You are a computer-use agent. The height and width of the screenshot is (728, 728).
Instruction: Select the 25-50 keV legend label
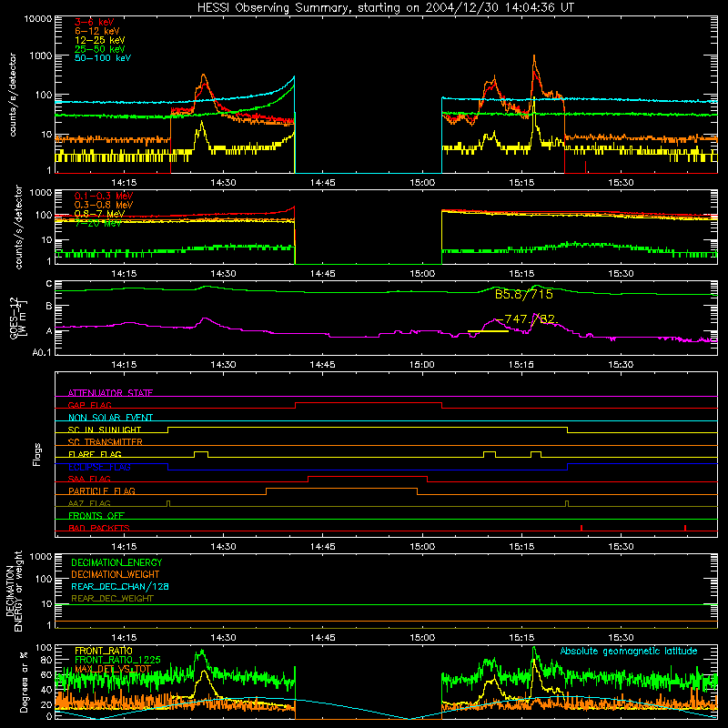pyautogui.click(x=99, y=49)
